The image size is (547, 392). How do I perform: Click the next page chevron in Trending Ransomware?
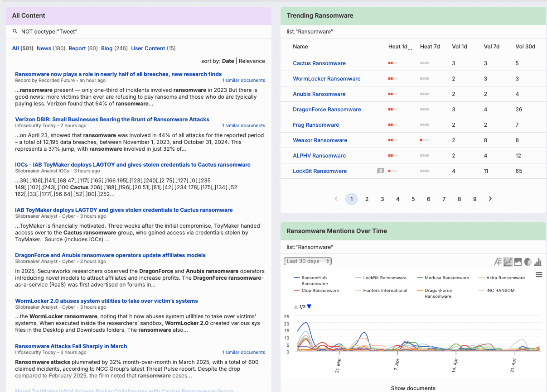(490, 199)
